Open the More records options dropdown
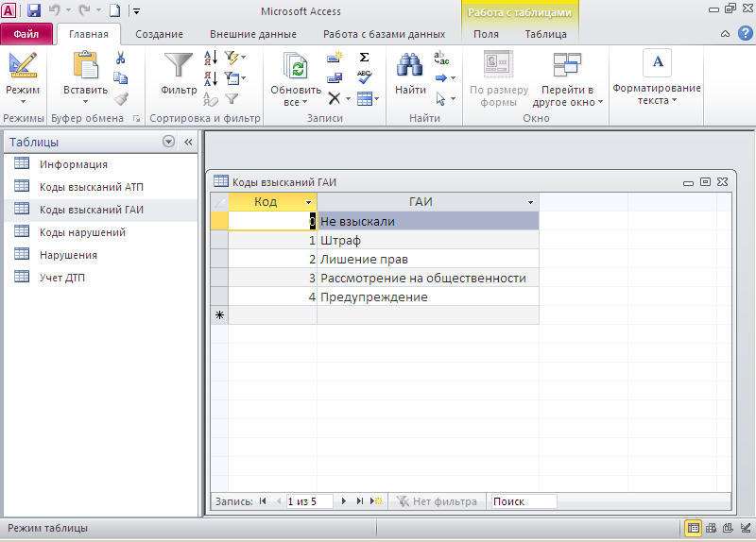Viewport: 756px width, 542px height. (x=369, y=99)
